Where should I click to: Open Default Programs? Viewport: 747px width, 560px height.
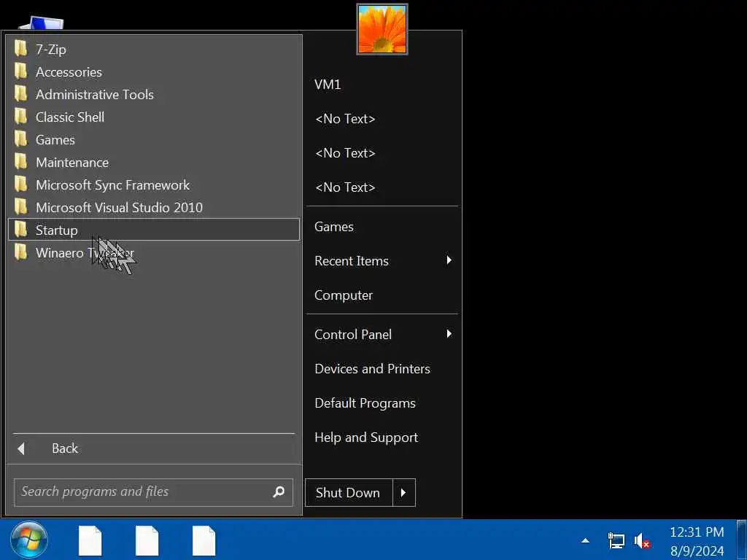365,402
